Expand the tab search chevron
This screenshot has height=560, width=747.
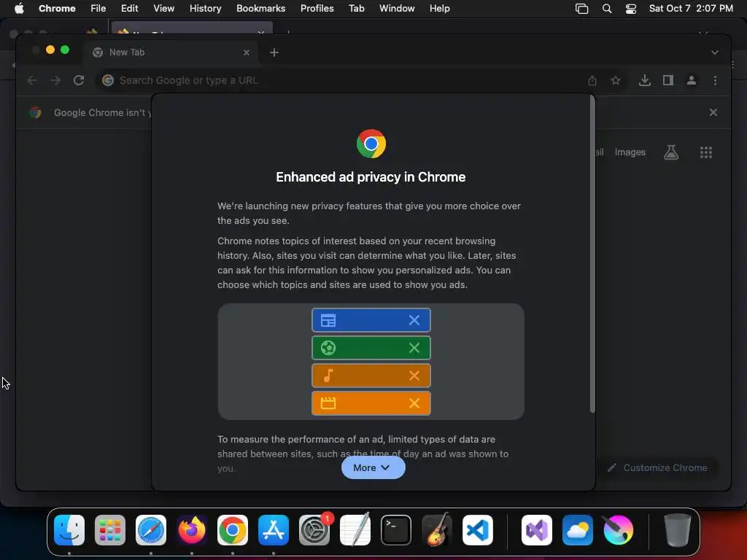tap(715, 52)
